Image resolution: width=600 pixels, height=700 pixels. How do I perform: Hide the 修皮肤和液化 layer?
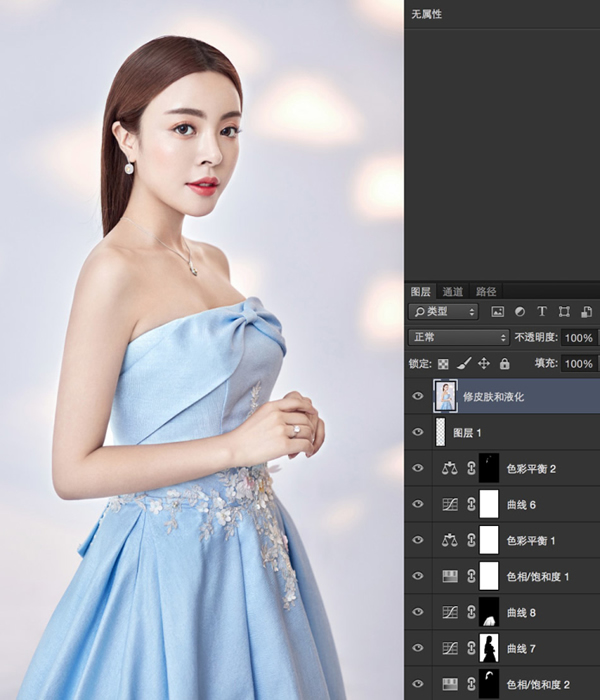click(418, 396)
